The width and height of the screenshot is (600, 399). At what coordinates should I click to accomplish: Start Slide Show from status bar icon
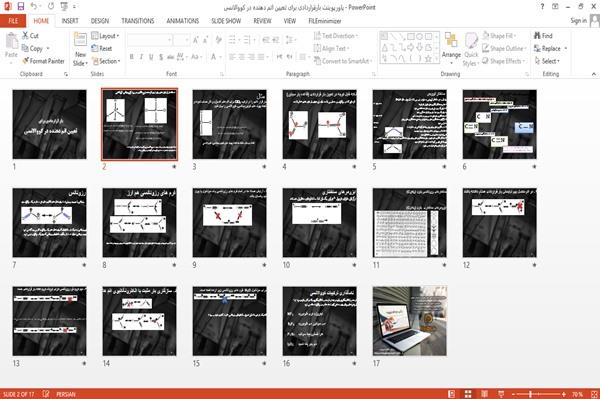tap(501, 394)
